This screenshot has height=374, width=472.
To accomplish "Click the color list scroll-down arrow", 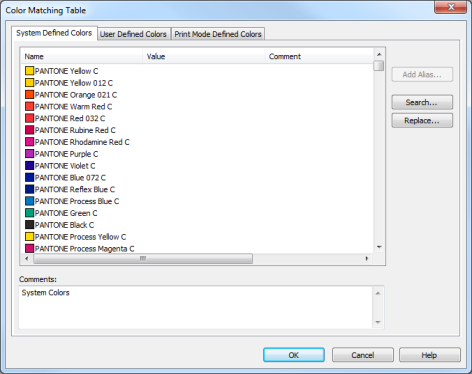I will click(379, 247).
